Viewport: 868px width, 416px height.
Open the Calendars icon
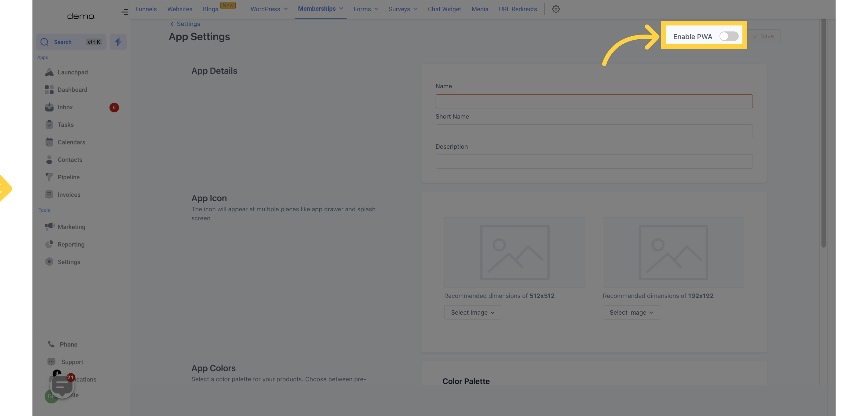(x=49, y=142)
